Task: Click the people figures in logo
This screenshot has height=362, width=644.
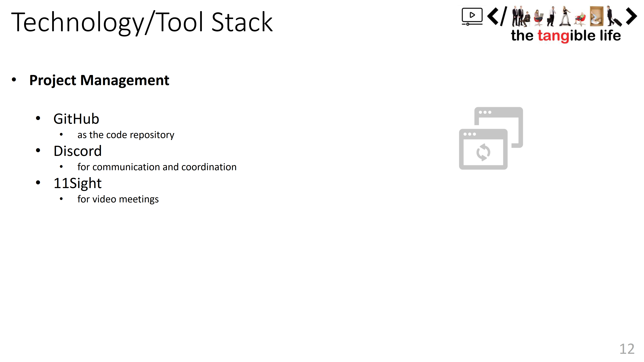Action: (x=567, y=16)
